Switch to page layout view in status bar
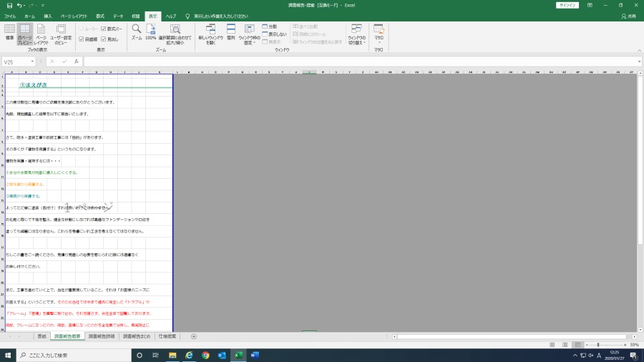Image resolution: width=644 pixels, height=362 pixels. (x=565, y=345)
